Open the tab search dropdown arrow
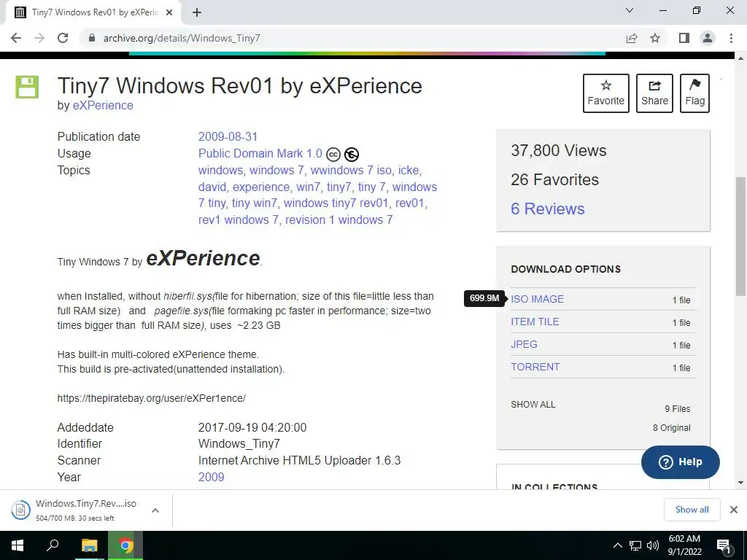 pyautogui.click(x=630, y=10)
